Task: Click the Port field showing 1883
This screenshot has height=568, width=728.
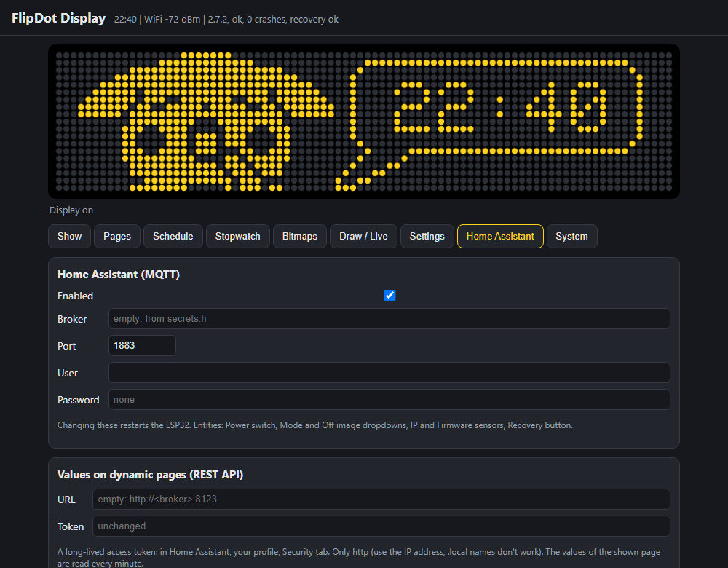Action: click(142, 346)
